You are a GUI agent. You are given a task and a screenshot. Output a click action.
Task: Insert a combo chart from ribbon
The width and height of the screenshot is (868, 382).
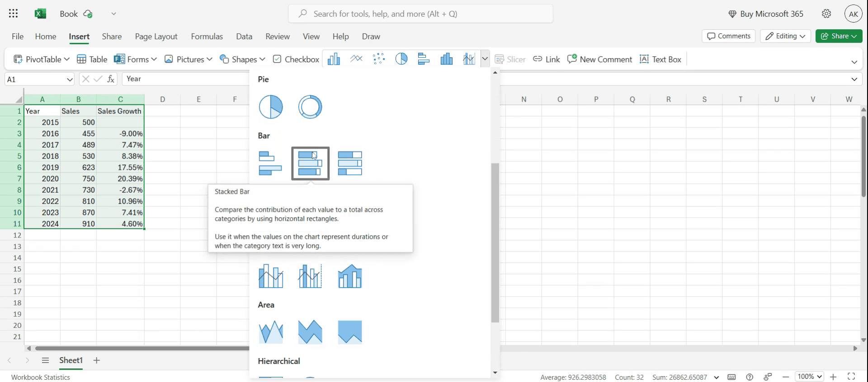tap(469, 59)
